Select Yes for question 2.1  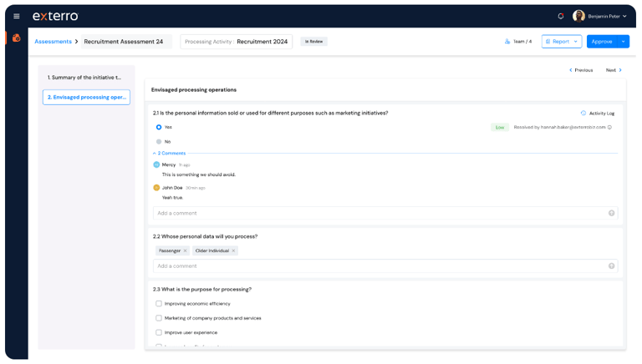159,127
